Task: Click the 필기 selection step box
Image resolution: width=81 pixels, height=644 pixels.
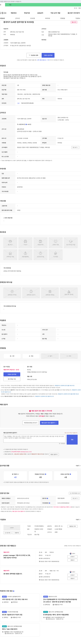Action: click(x=50, y=356)
